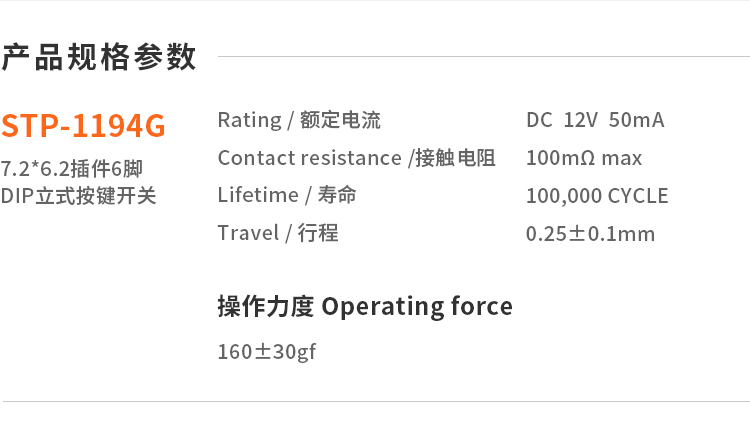Click the "产品规格参数" section heading
750x423 pixels.
pyautogui.click(x=98, y=58)
